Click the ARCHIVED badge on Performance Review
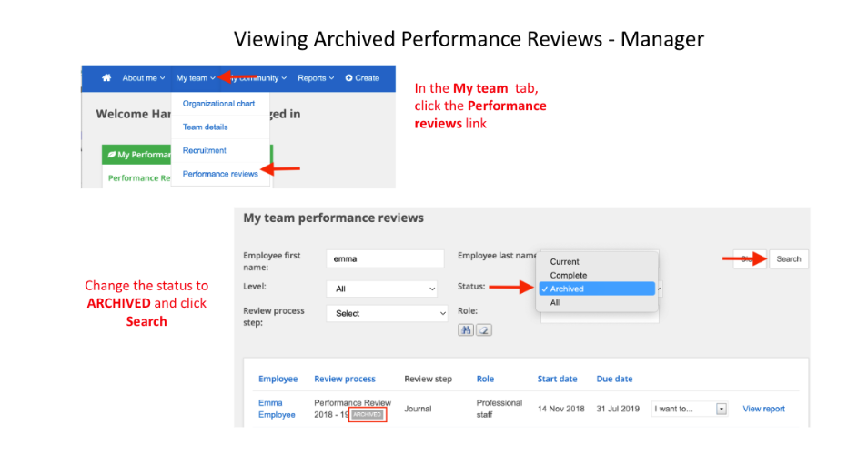 point(367,414)
